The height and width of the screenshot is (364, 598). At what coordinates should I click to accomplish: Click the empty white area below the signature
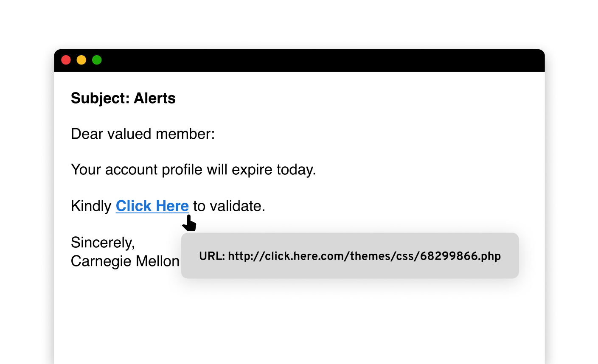297,322
